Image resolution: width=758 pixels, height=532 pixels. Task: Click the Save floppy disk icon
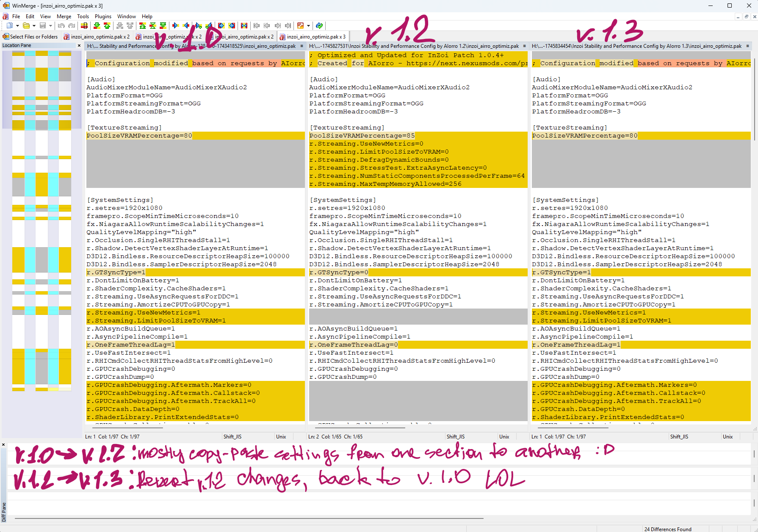[x=43, y=26]
